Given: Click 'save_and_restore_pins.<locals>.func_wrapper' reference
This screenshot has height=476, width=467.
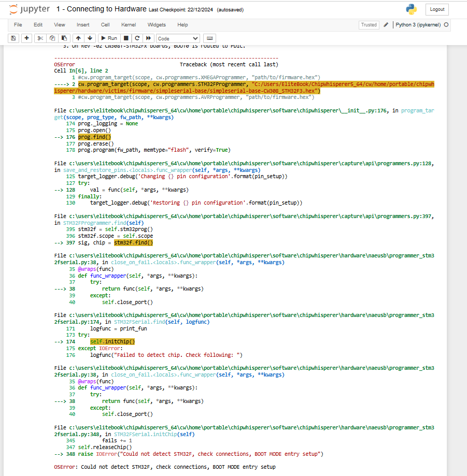Looking at the screenshot, I should pos(128,170).
